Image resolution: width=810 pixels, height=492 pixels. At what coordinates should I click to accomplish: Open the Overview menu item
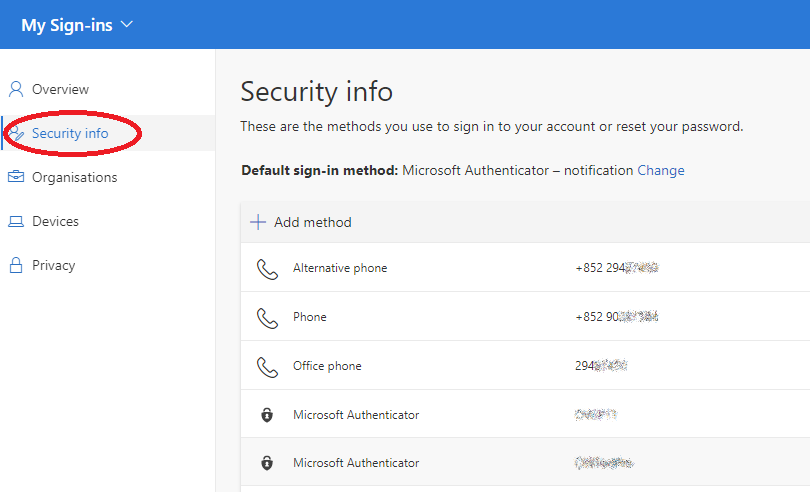tap(60, 89)
